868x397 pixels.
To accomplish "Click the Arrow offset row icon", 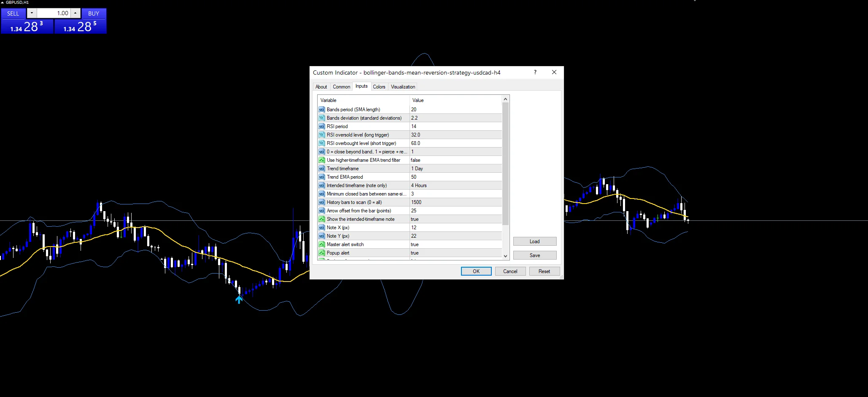I will click(x=321, y=211).
